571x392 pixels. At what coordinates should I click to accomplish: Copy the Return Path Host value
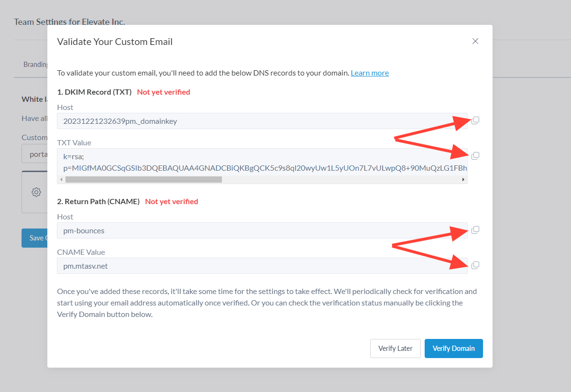pyautogui.click(x=475, y=230)
